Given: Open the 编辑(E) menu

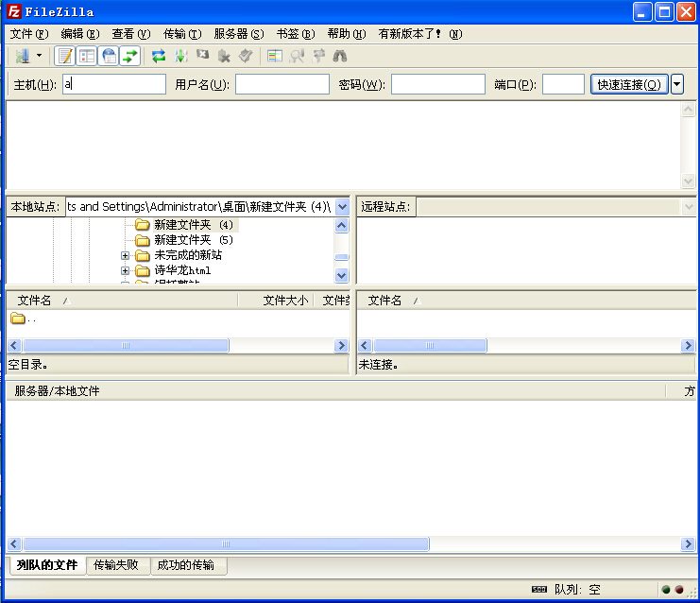Looking at the screenshot, I should 80,34.
